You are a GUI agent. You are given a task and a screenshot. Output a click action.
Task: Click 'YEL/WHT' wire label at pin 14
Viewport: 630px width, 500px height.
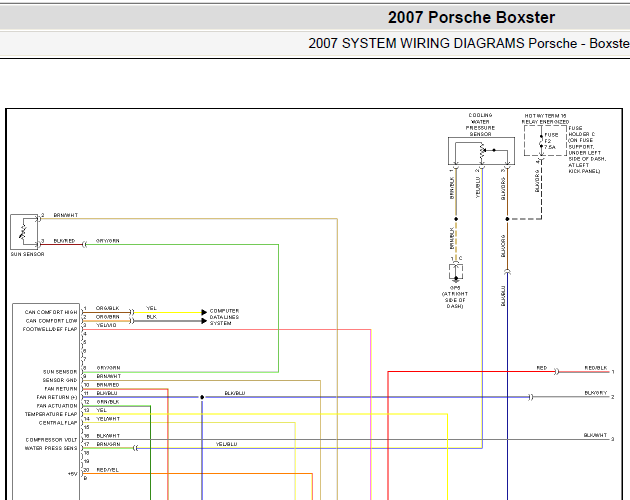108,418
